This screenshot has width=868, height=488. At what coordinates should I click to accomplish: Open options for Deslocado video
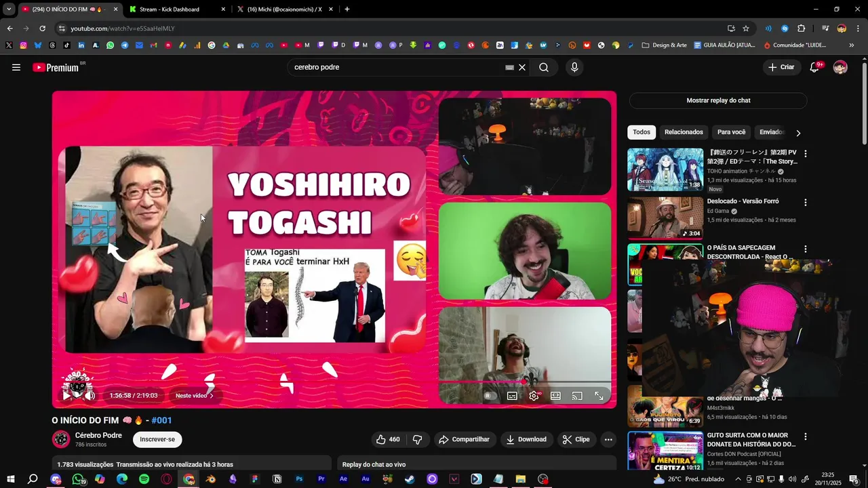point(806,203)
